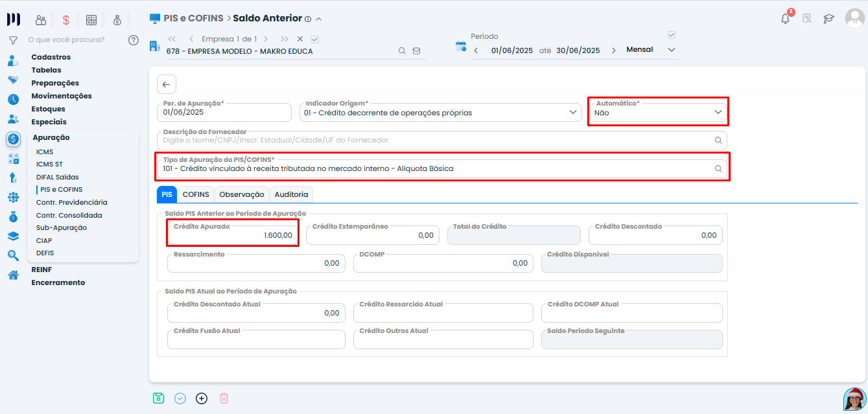Switch to the COFINS tab
The width and height of the screenshot is (868, 414).
click(195, 194)
